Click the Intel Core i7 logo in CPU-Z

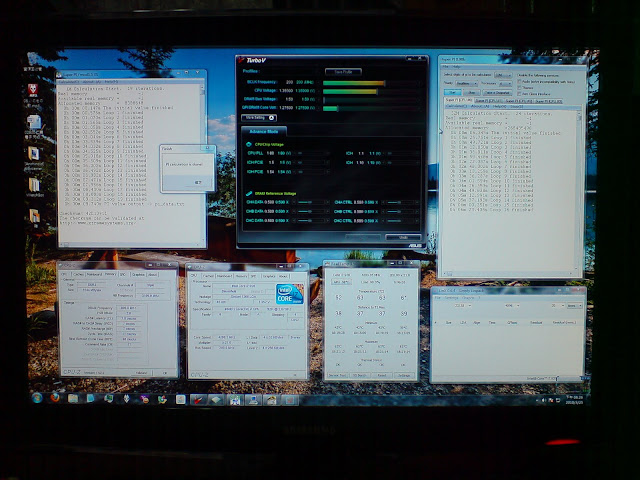pos(289,294)
